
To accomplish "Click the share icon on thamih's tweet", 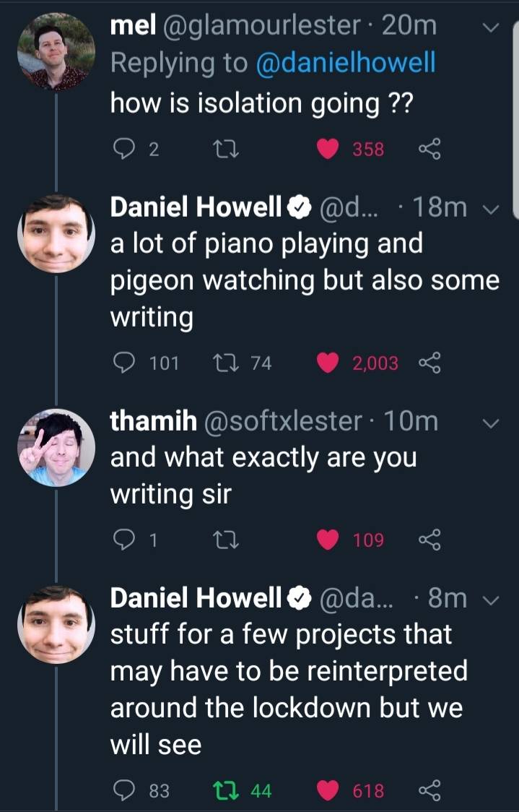I will click(430, 539).
